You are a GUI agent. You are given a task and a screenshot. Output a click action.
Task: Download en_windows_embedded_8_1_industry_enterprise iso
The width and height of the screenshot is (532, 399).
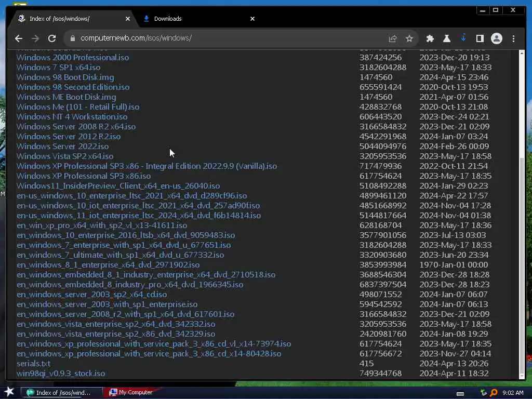click(146, 274)
